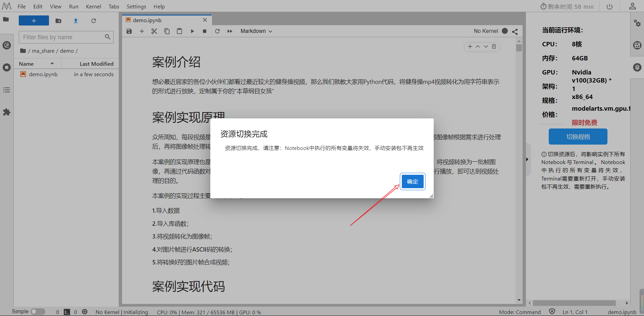
Task: Open the Tabs menu
Action: coord(114,6)
